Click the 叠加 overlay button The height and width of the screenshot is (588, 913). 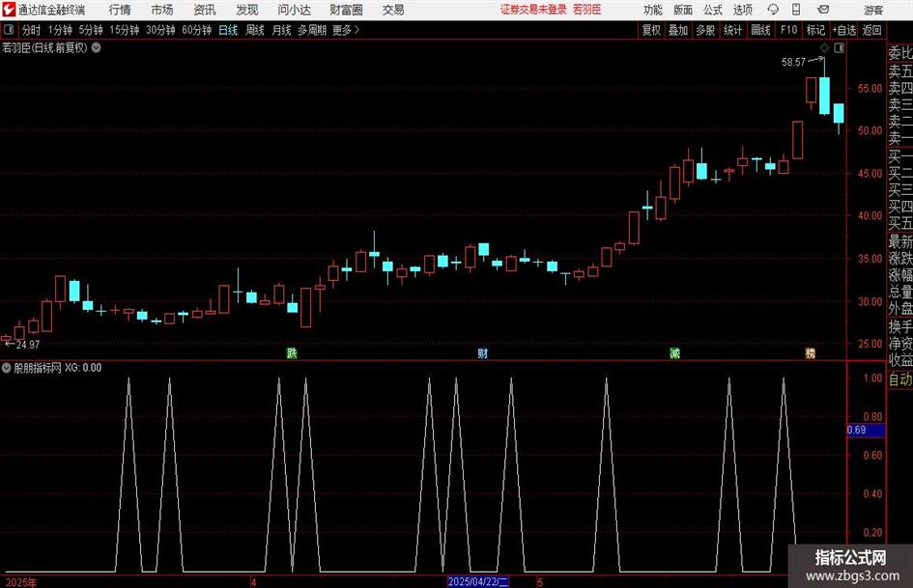tap(678, 30)
